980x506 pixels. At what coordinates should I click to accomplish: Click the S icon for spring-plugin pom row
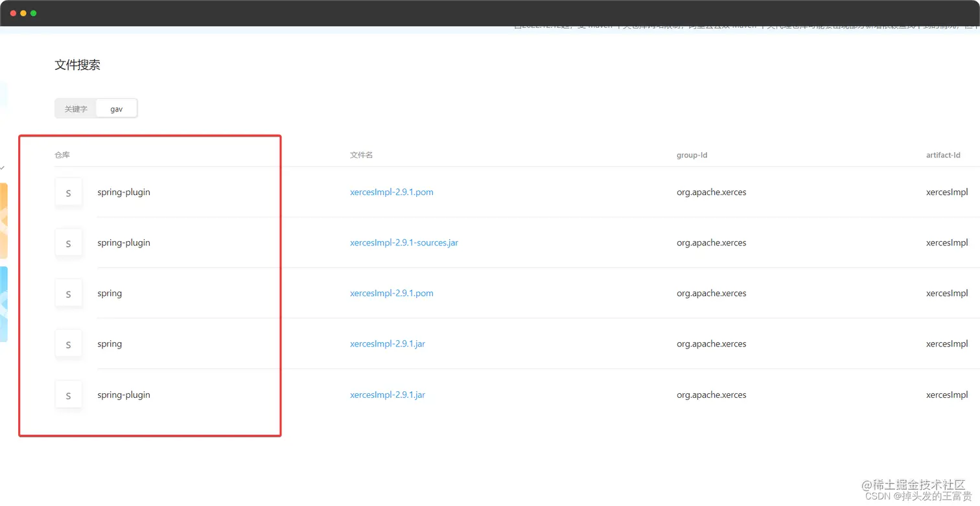coord(69,192)
